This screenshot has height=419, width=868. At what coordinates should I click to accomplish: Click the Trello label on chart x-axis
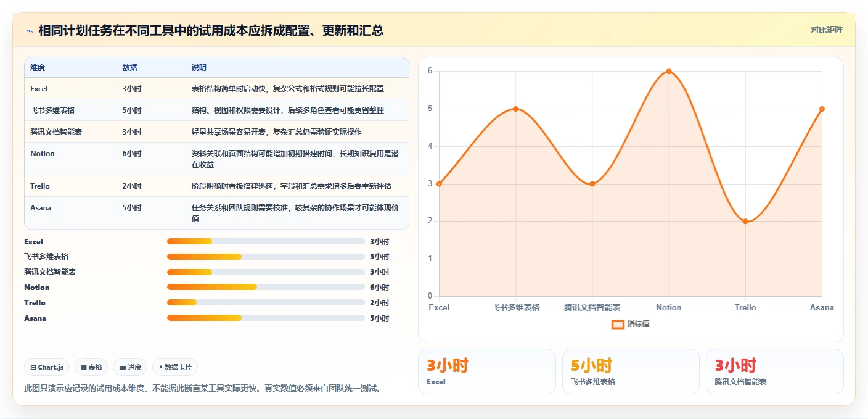tap(745, 307)
